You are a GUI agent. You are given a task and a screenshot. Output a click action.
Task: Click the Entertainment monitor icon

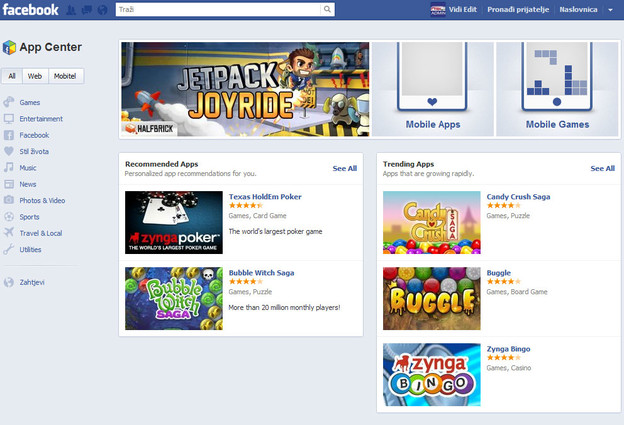point(9,119)
